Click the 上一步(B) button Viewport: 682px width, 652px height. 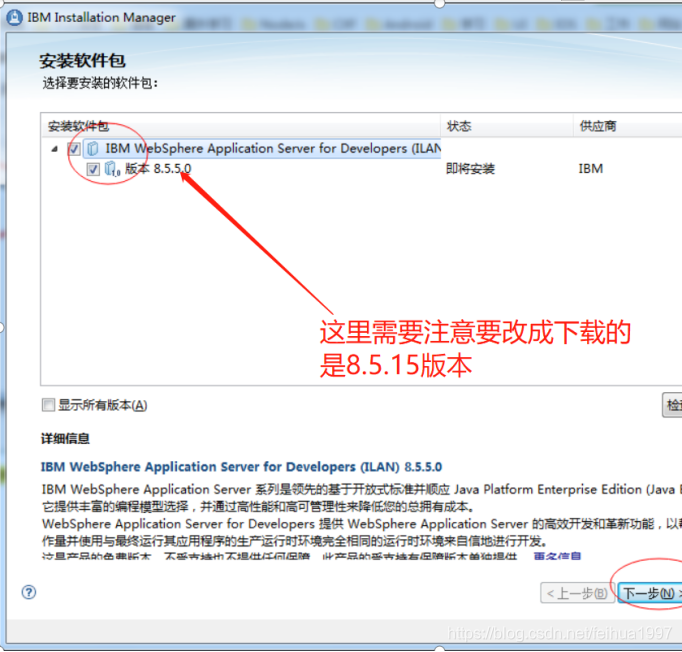point(577,593)
